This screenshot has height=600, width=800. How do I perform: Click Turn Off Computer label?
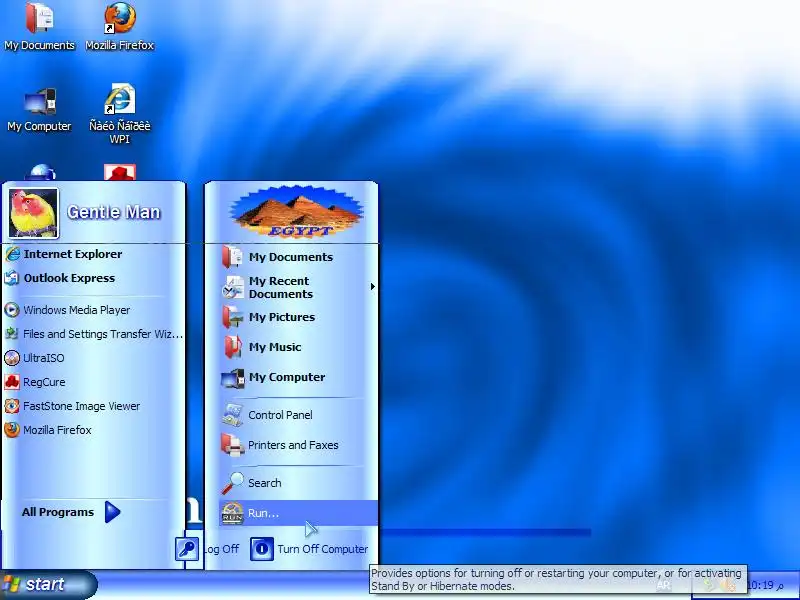coord(322,549)
